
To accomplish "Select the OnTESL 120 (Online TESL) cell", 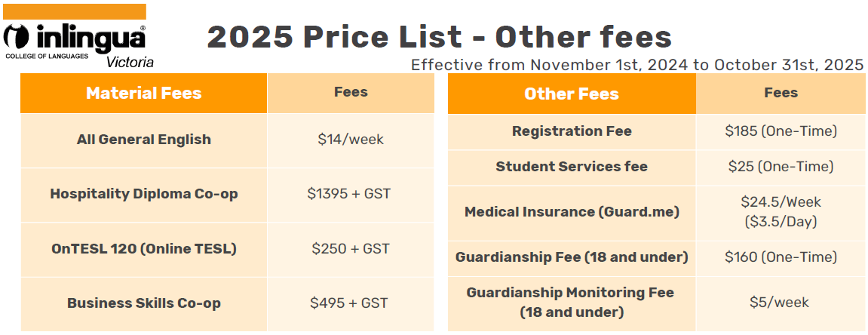I will tap(143, 248).
